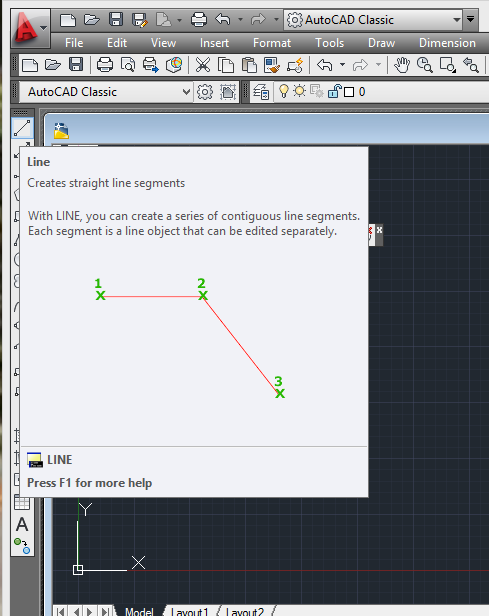This screenshot has width=489, height=616.
Task: Click Plot on the Standard toolbar
Action: pyautogui.click(x=104, y=65)
